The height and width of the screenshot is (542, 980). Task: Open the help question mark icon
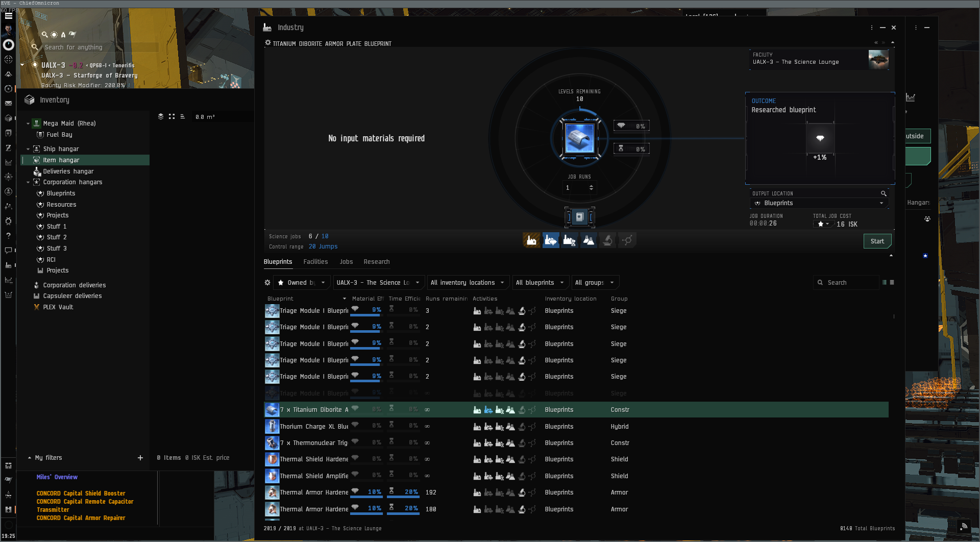coord(8,236)
